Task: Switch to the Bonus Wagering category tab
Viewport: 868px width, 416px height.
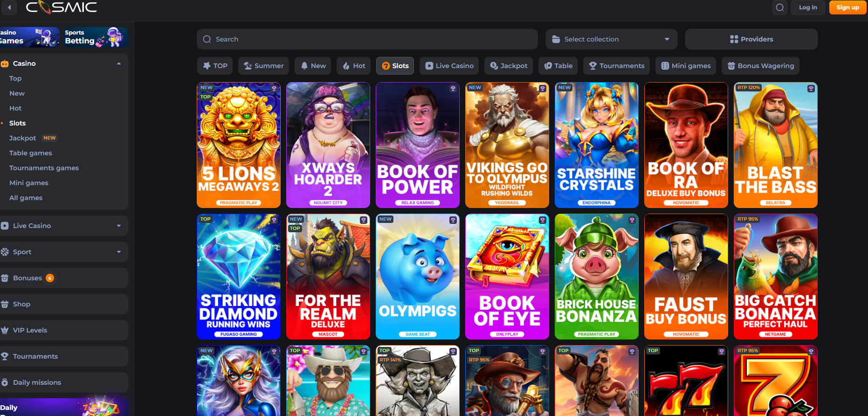Action: click(761, 66)
